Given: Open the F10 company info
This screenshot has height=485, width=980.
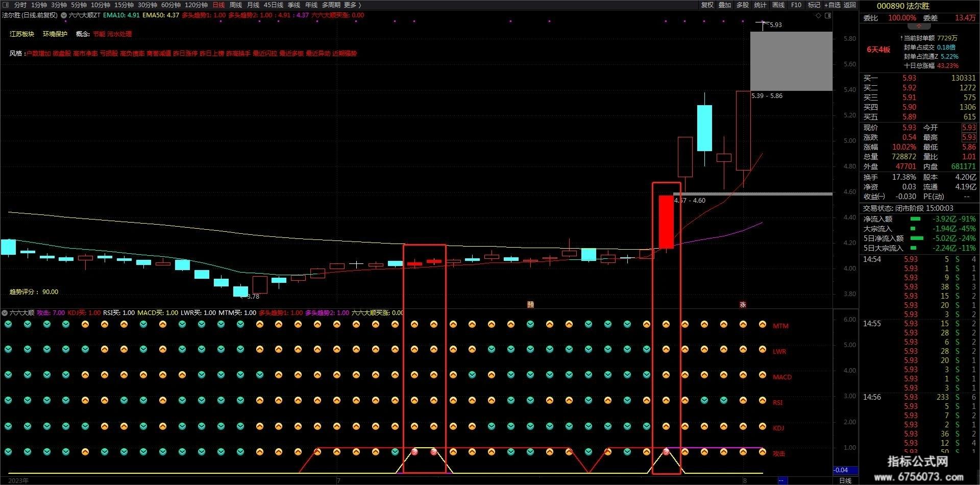Looking at the screenshot, I should point(796,5).
